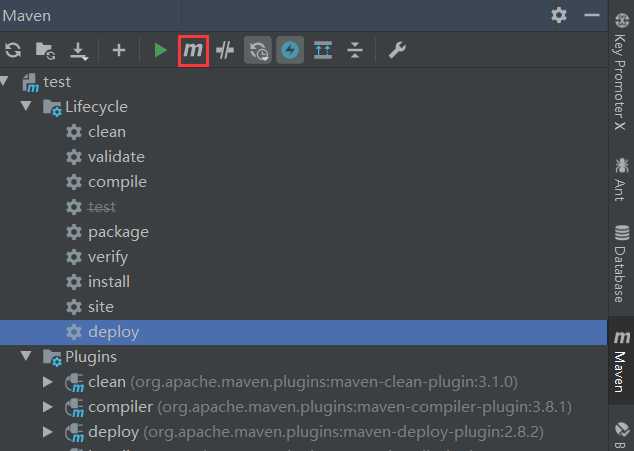Click the Reimport All Maven Projects icon

(x=13, y=51)
